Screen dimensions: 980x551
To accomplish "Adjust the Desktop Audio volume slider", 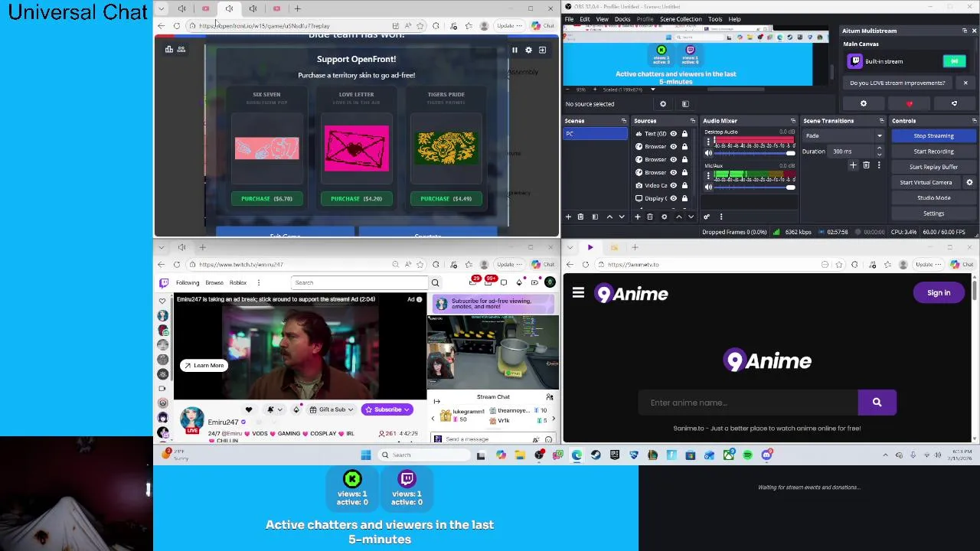I will click(x=754, y=153).
